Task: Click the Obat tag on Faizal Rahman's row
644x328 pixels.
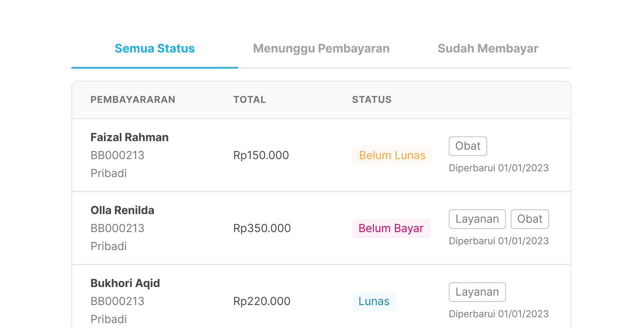Action: click(468, 146)
